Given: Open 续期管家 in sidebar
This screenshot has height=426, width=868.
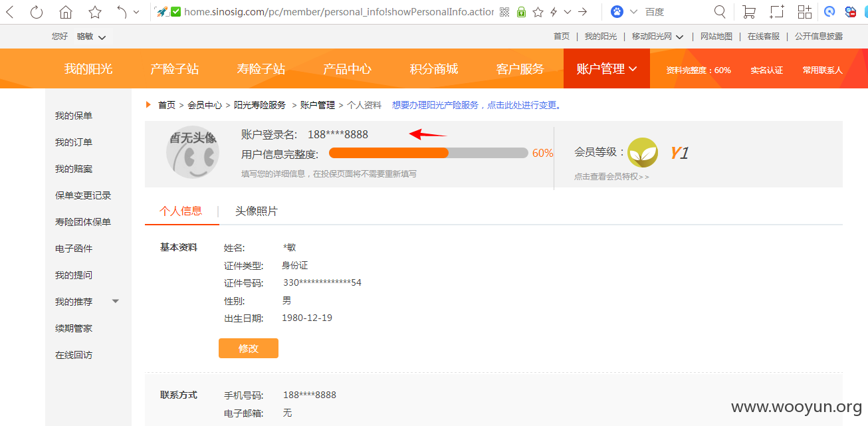Looking at the screenshot, I should coord(74,328).
